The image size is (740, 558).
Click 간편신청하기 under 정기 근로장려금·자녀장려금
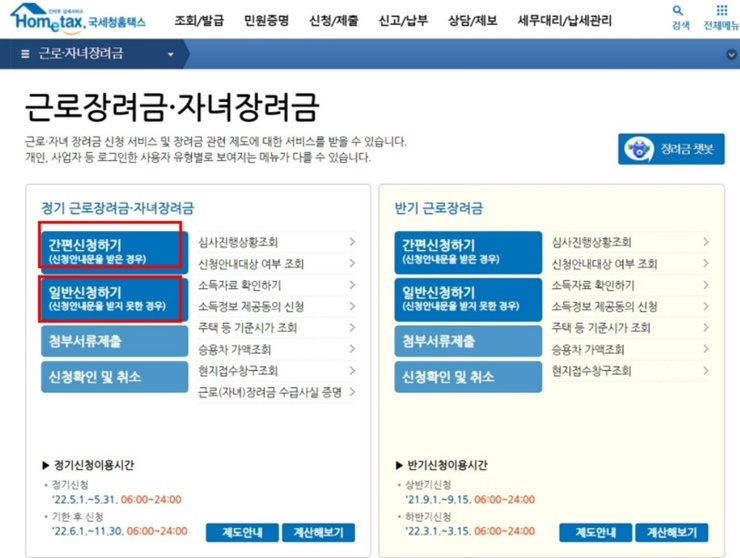(x=115, y=252)
